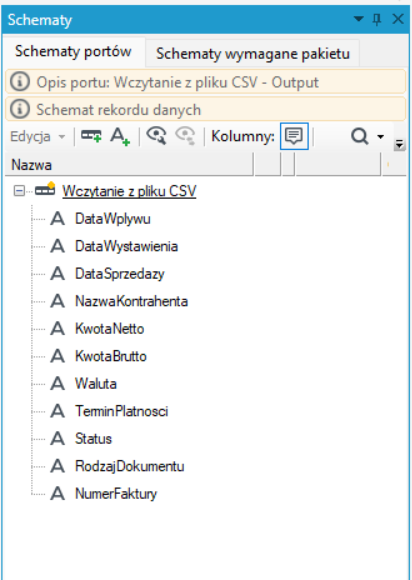Select the NazwaKontrahenta field

coord(132,301)
